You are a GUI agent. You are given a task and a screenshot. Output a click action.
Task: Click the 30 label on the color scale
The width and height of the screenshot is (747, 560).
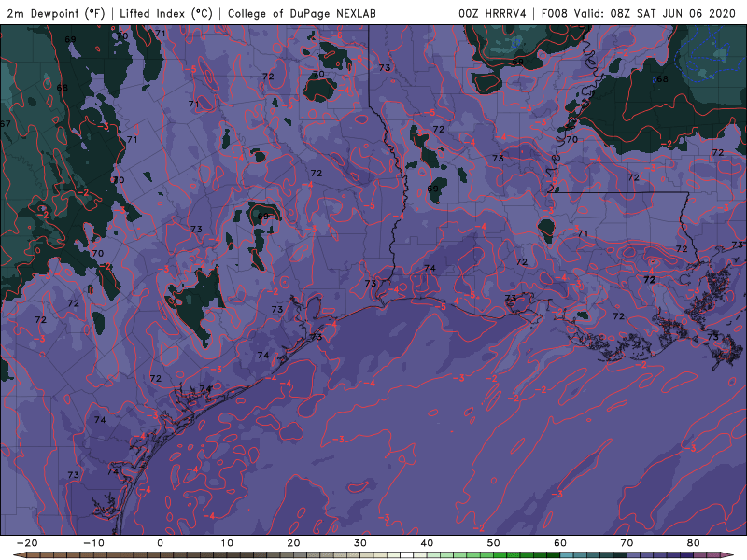tap(360, 543)
